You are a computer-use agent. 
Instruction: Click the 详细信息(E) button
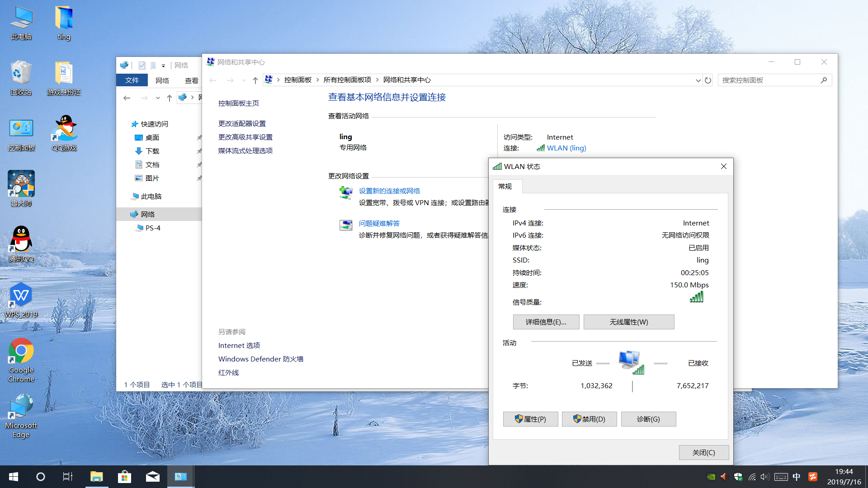(546, 322)
